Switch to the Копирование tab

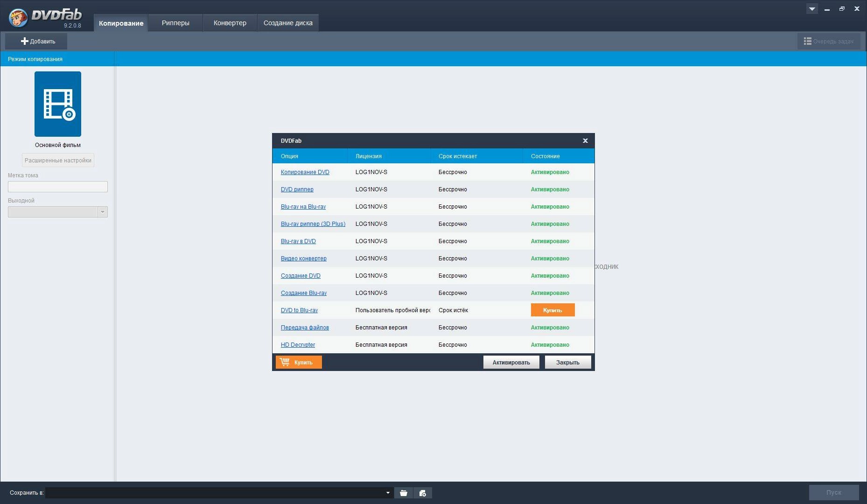pos(121,23)
